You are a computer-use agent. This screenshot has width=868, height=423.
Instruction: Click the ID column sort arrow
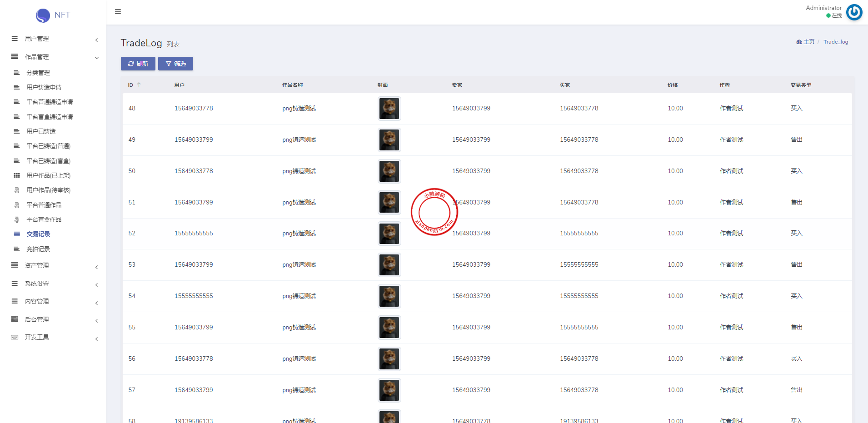point(139,85)
